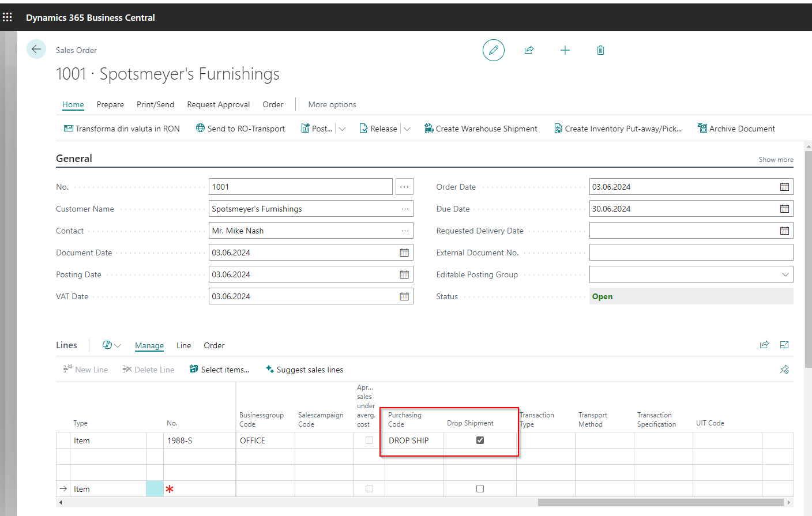This screenshot has width=812, height=516.
Task: Click Delete Line
Action: pyautogui.click(x=148, y=370)
